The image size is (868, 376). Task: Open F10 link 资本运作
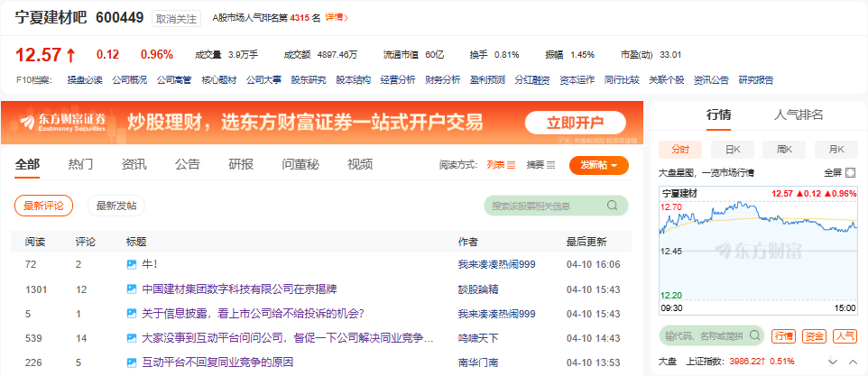[577, 80]
